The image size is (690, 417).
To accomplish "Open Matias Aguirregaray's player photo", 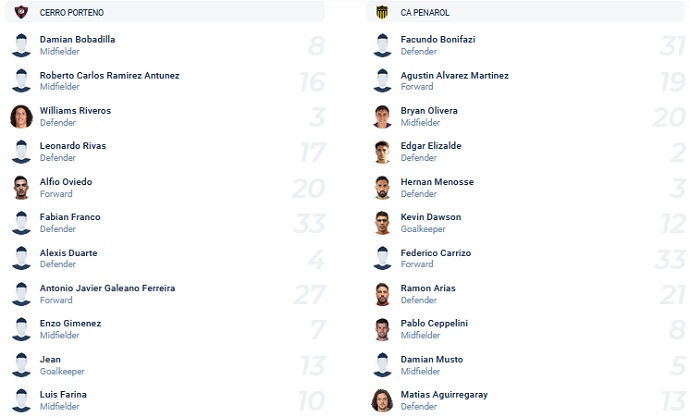I will pos(381,400).
